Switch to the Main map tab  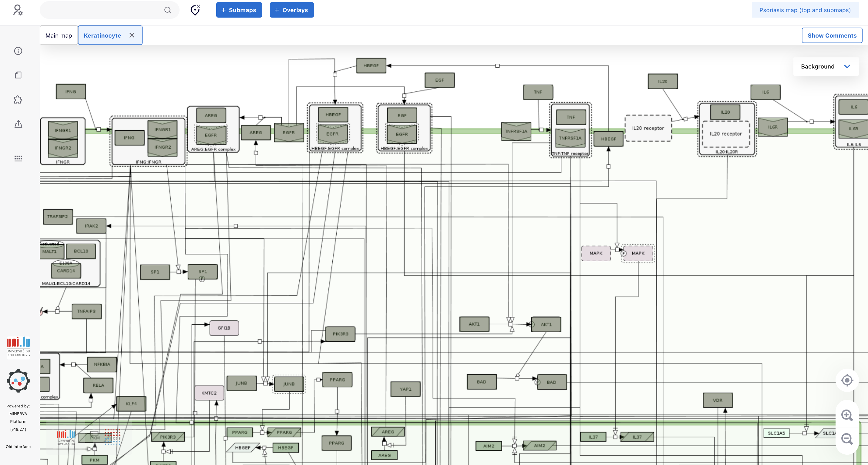point(59,35)
